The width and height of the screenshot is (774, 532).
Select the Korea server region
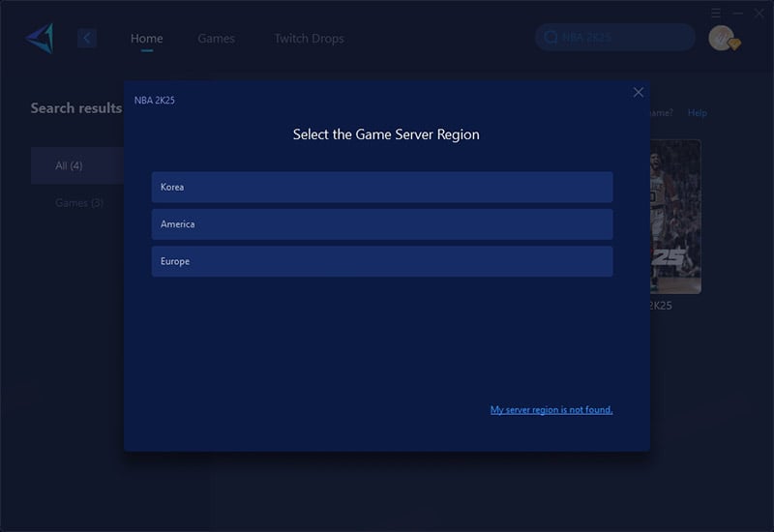[x=382, y=187]
